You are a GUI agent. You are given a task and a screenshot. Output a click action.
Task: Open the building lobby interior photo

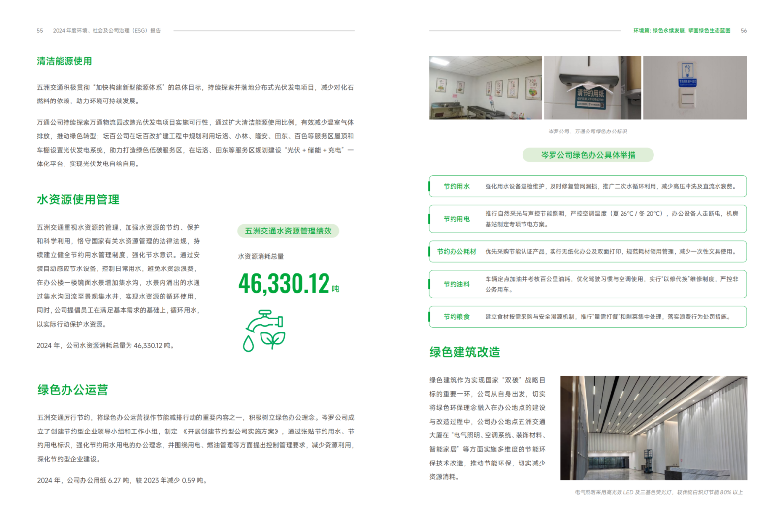tap(653, 428)
